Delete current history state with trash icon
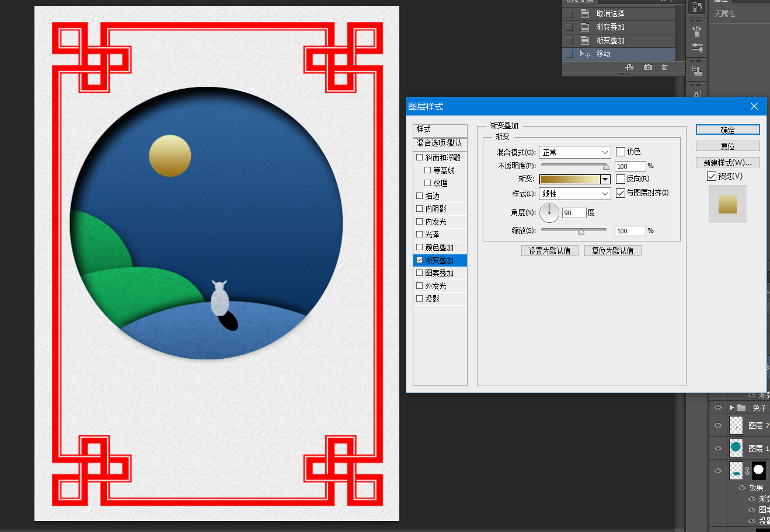Image resolution: width=770 pixels, height=532 pixels. (664, 67)
